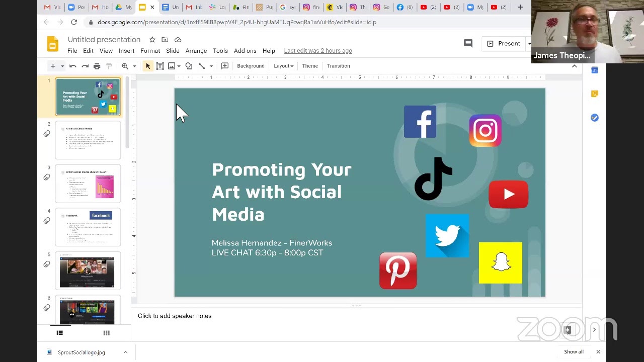The width and height of the screenshot is (644, 362).
Task: Open presentation options arrow beside Present
Action: (x=529, y=44)
